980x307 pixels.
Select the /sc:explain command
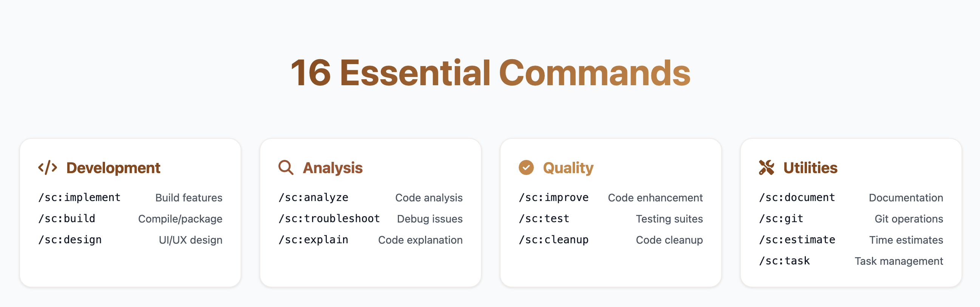(x=314, y=240)
